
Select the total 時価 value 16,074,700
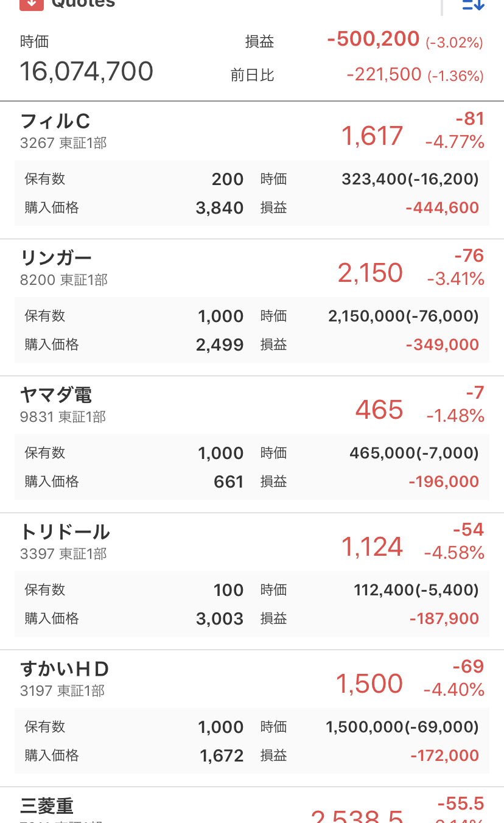pyautogui.click(x=86, y=72)
